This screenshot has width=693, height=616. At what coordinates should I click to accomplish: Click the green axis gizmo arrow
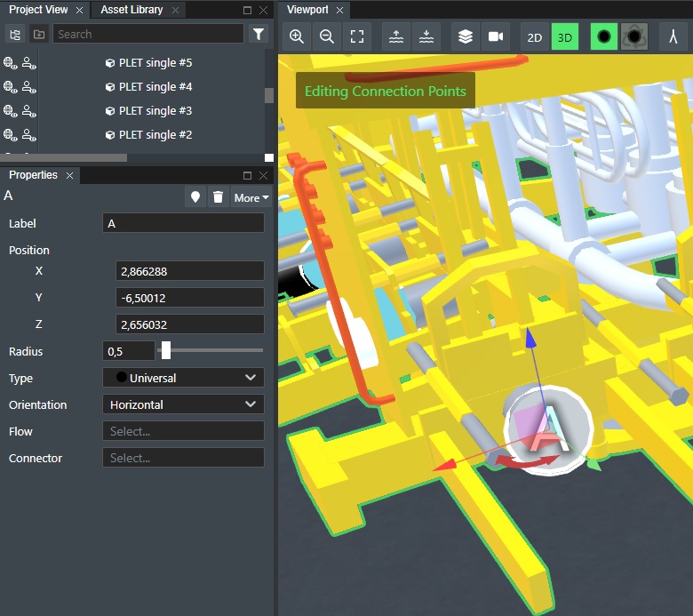pyautogui.click(x=594, y=465)
